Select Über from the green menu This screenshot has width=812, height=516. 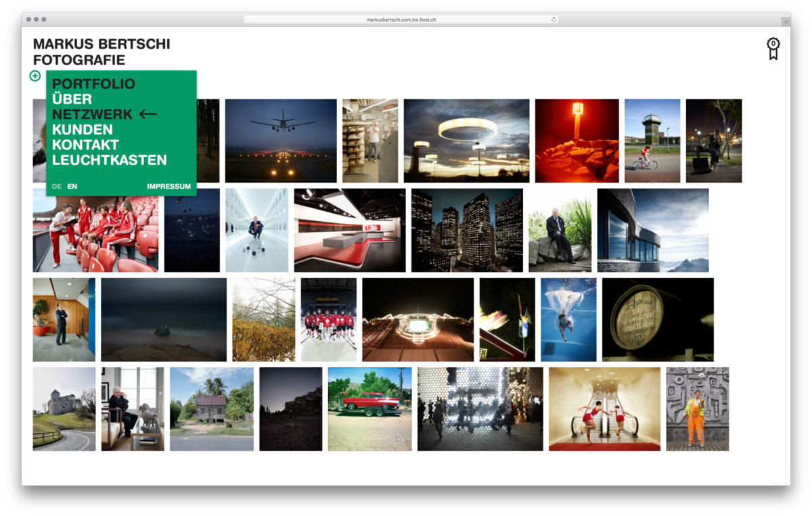tap(72, 99)
